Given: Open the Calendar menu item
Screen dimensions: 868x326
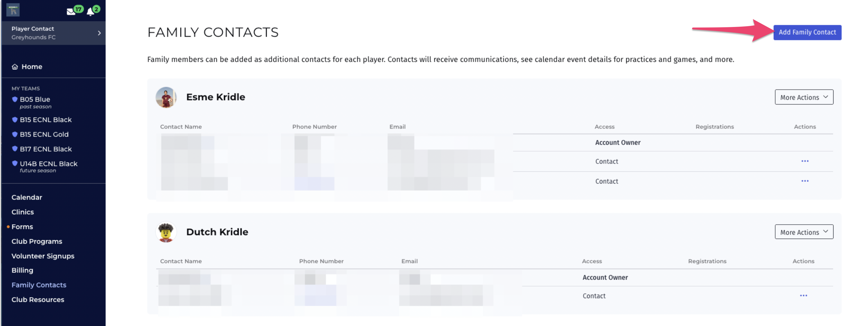Looking at the screenshot, I should (27, 197).
